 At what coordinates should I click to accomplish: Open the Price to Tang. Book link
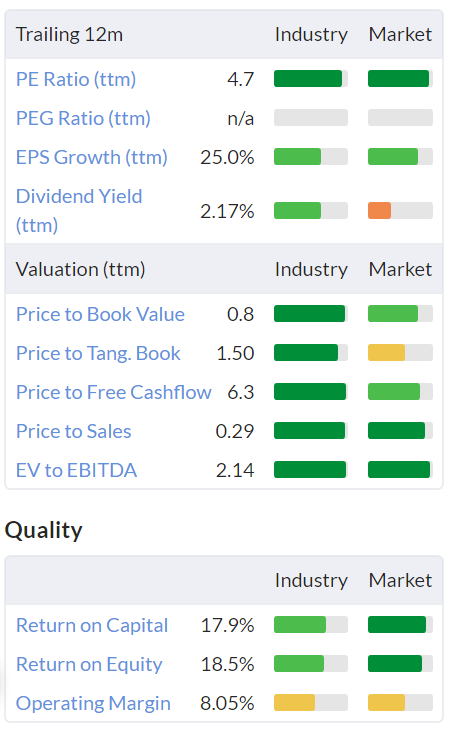98,353
